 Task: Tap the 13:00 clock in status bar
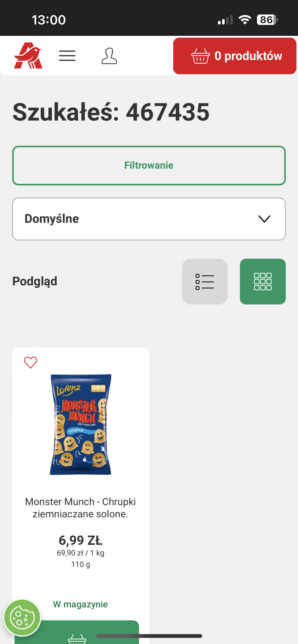49,20
